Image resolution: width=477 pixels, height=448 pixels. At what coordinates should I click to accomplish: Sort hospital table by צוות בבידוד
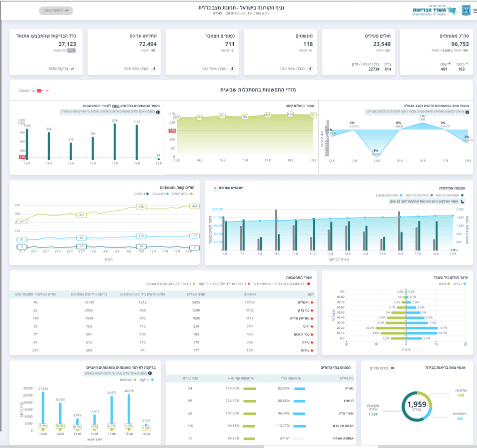[x=190, y=378]
